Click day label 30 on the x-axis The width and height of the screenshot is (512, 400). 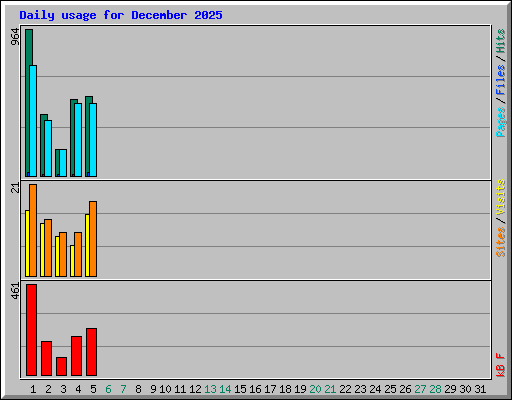point(465,389)
